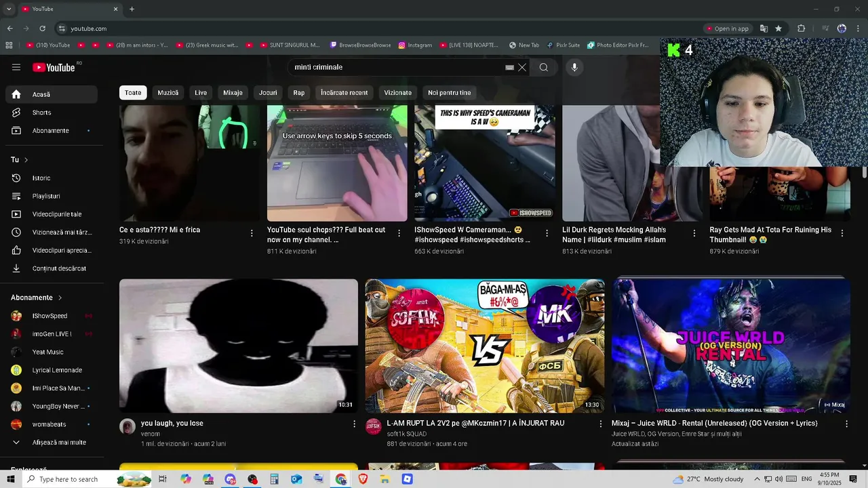Viewport: 868px width, 488px height.
Task: Open on-screen keyboard icon in search box
Action: coord(509,68)
